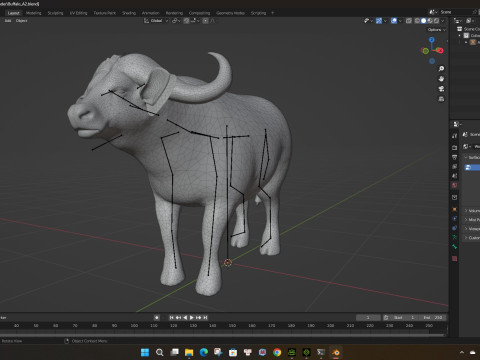Select wireframe viewport shading

[417, 21]
